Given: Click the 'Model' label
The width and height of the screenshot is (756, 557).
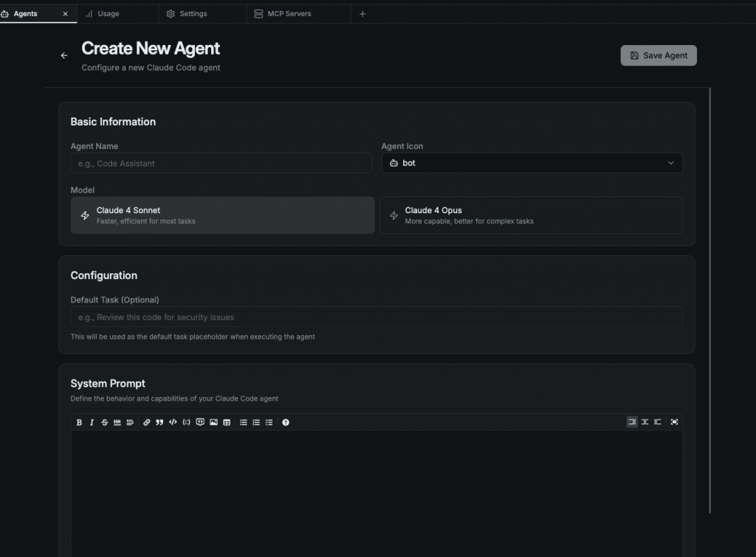Looking at the screenshot, I should coord(83,190).
